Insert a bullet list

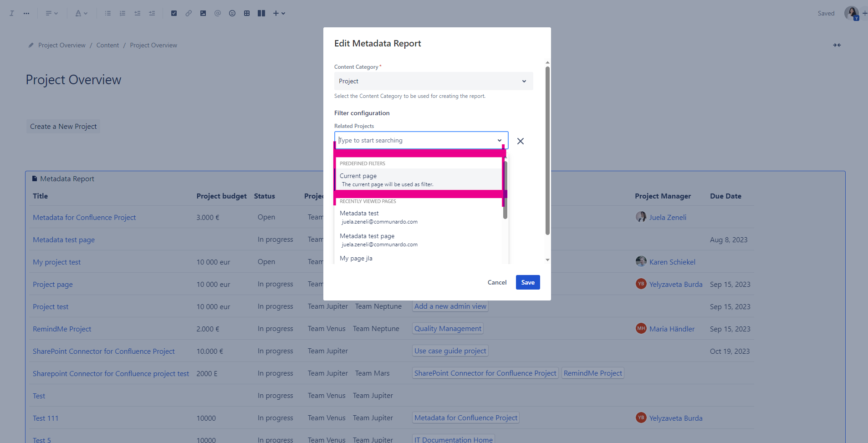tap(108, 13)
